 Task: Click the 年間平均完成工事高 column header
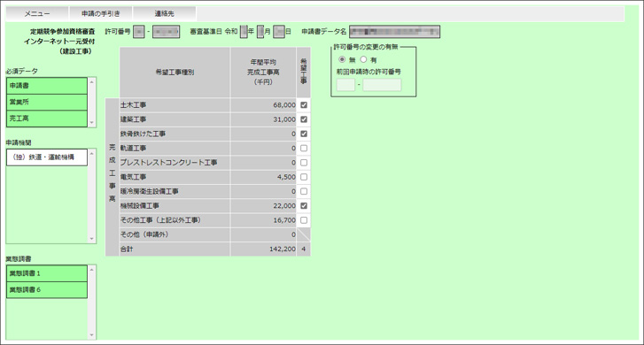[x=263, y=73]
